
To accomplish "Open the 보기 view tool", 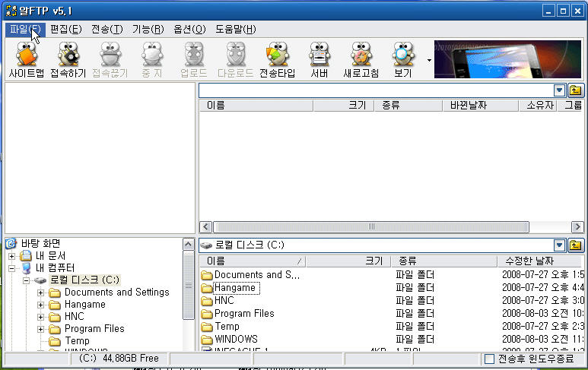I will (x=402, y=60).
